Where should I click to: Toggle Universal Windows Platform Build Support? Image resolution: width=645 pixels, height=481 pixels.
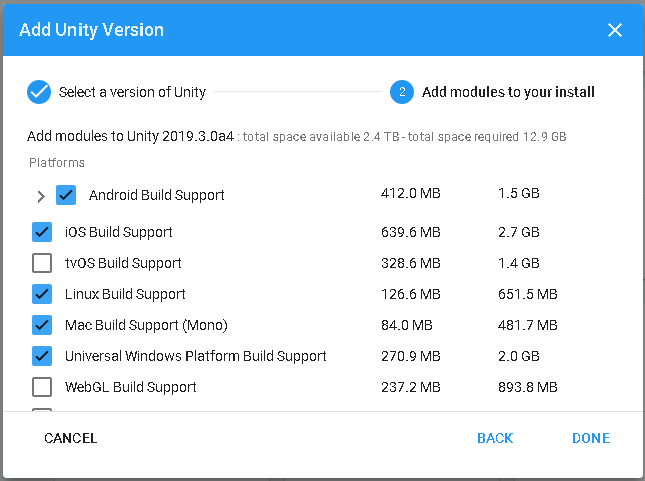42,356
